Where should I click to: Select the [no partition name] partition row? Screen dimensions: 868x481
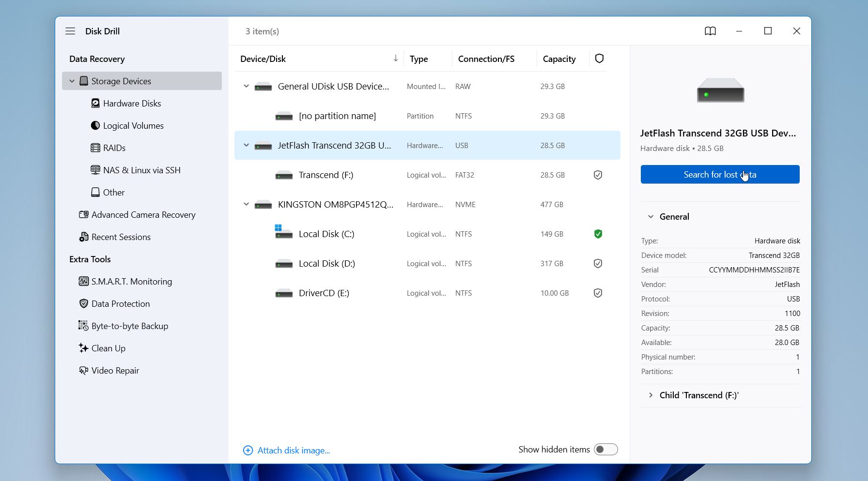[427, 116]
